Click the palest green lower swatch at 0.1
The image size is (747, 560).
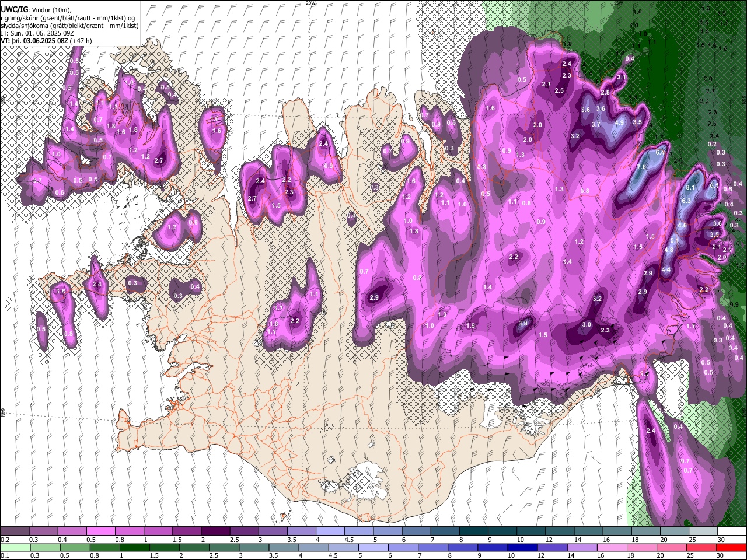(x=15, y=547)
